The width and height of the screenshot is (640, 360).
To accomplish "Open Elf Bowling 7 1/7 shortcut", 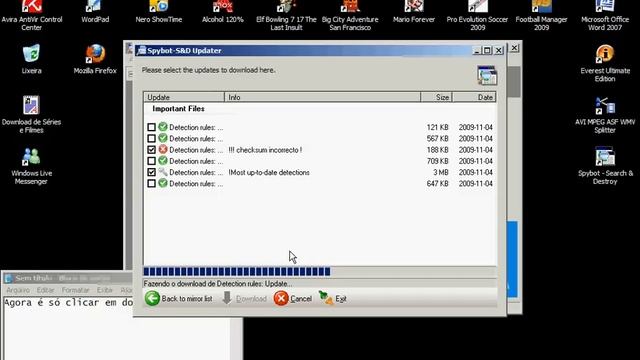I will [x=286, y=16].
